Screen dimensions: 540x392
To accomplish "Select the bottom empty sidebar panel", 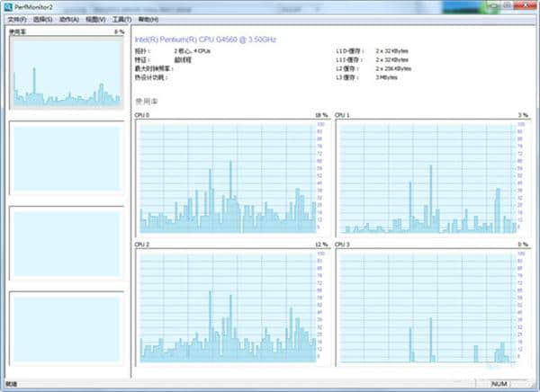I will (x=65, y=329).
